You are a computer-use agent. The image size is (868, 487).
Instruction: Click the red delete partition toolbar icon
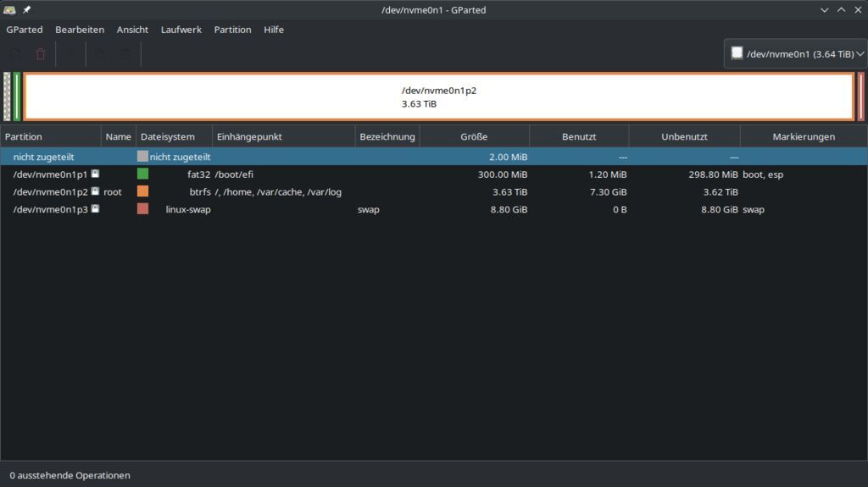[x=40, y=54]
